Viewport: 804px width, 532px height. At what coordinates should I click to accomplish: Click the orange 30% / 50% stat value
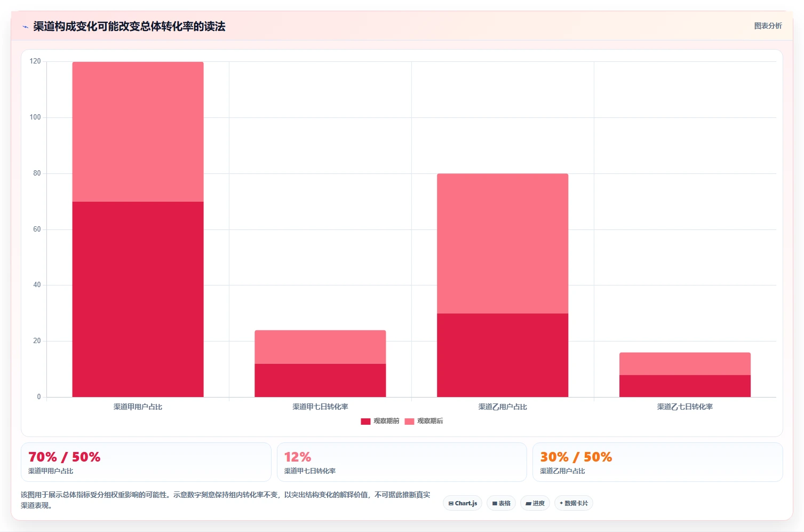pyautogui.click(x=576, y=457)
